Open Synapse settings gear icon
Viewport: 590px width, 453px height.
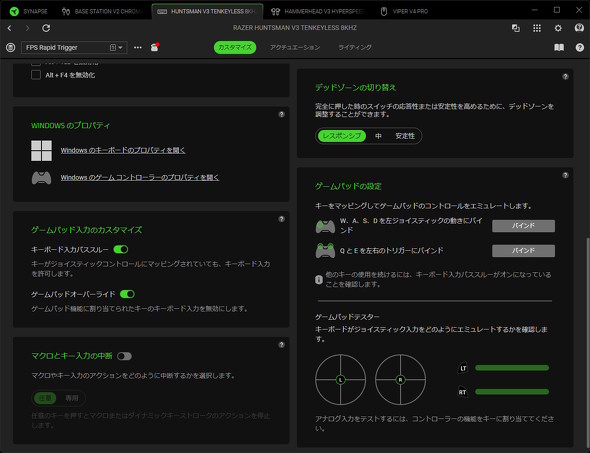(x=558, y=28)
